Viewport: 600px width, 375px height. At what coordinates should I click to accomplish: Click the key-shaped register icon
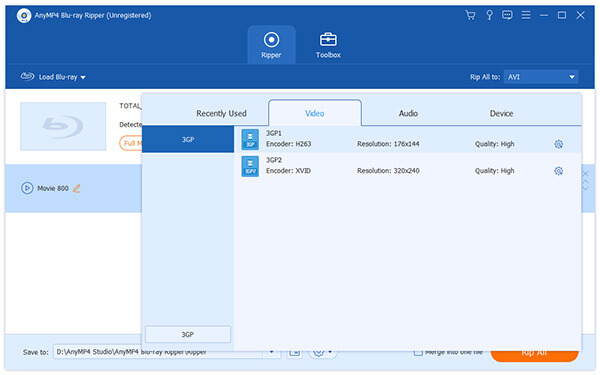point(489,15)
